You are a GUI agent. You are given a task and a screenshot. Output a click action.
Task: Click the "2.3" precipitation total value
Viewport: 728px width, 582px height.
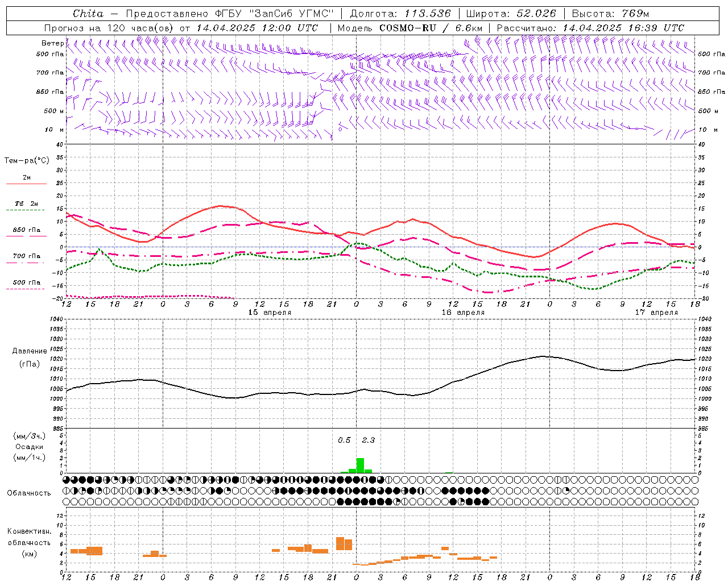(369, 440)
